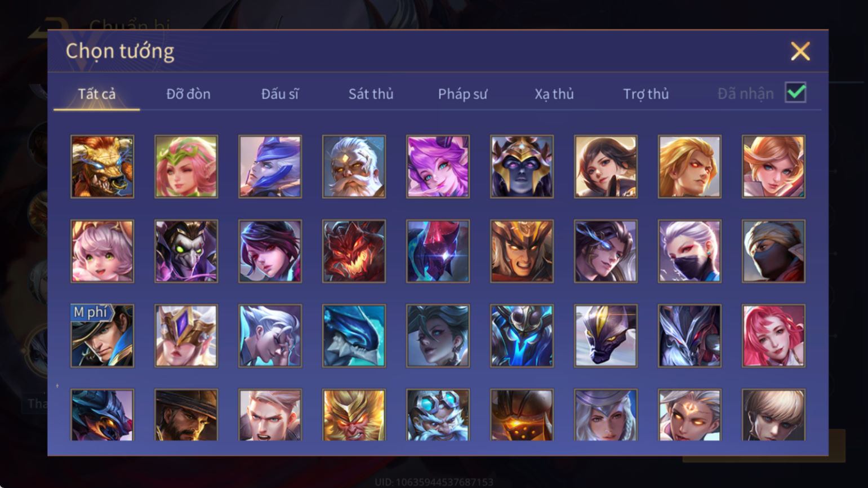Close the Chọn tướng dialog
This screenshot has width=868, height=488.
tap(800, 51)
